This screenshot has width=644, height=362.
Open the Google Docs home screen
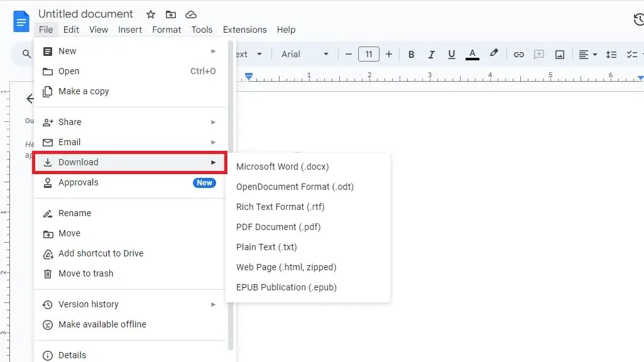[21, 21]
